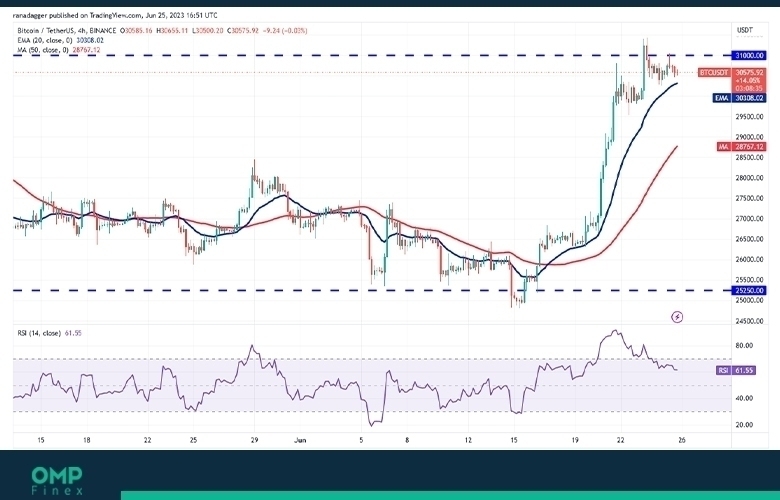Click the 27000.00 price axis tick
Image resolution: width=780 pixels, height=500 pixels.
point(749,218)
